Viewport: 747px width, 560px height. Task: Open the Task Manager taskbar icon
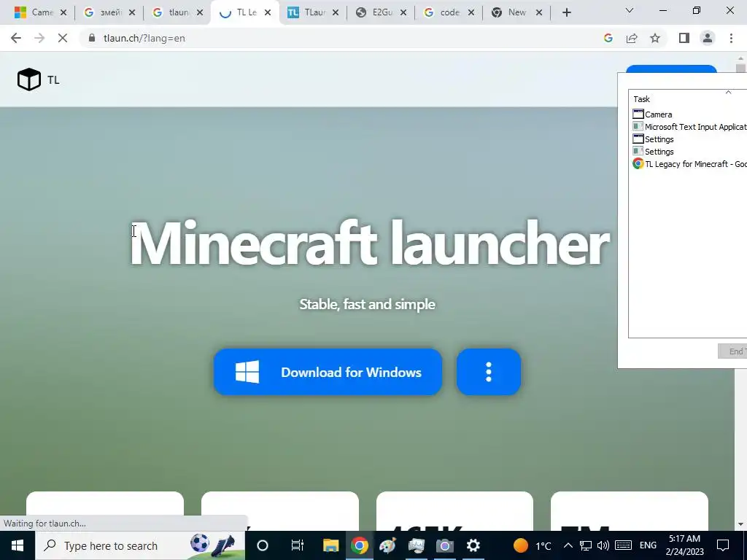click(x=416, y=545)
